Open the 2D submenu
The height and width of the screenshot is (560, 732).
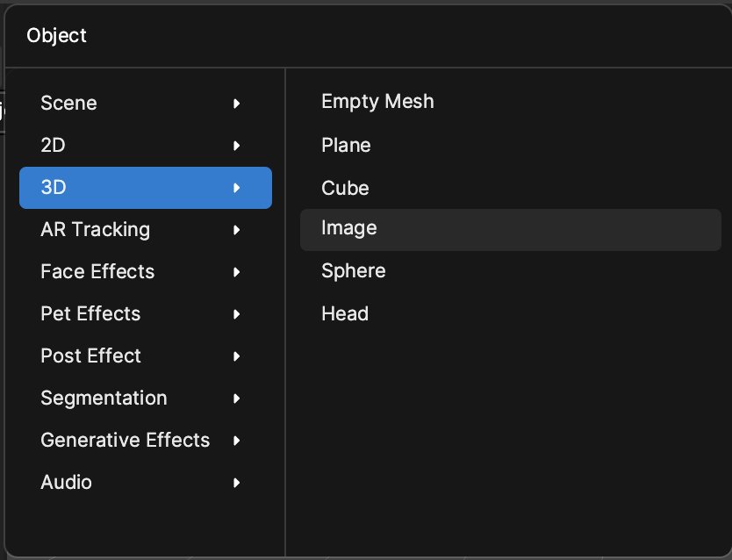click(x=145, y=146)
